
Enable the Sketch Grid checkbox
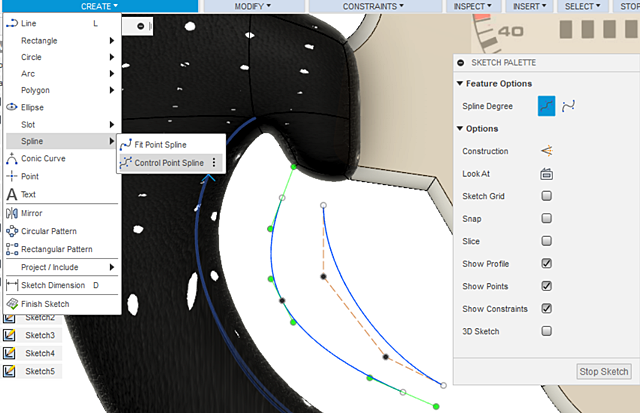click(x=547, y=196)
